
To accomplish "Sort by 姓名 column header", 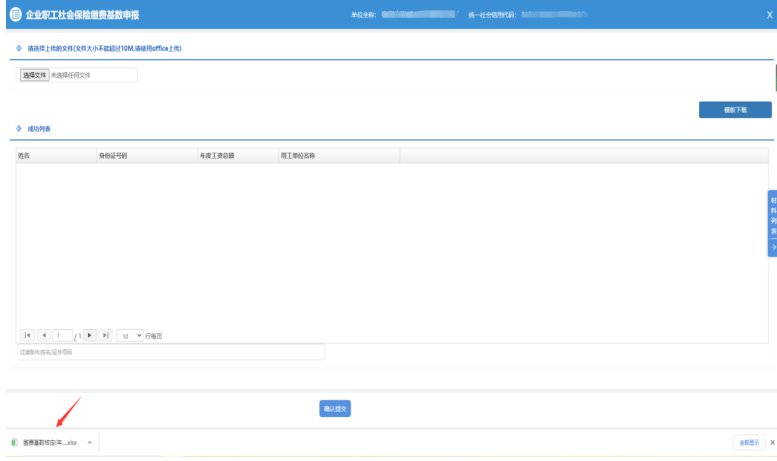I will click(24, 156).
